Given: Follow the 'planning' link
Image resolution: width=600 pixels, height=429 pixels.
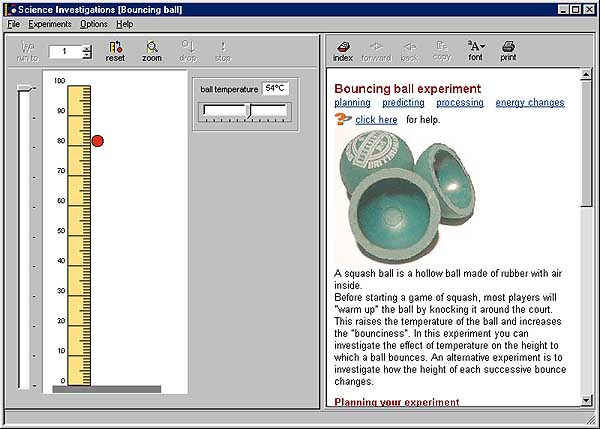Looking at the screenshot, I should [x=352, y=103].
